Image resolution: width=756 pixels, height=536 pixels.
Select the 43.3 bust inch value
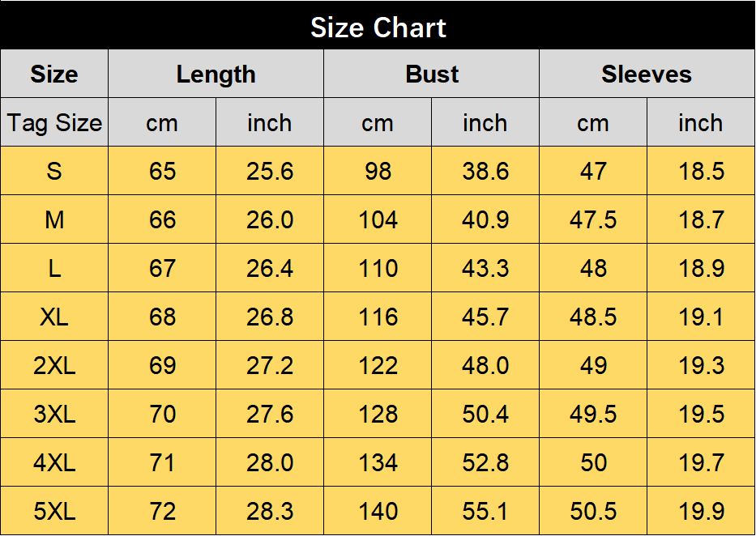pyautogui.click(x=485, y=268)
